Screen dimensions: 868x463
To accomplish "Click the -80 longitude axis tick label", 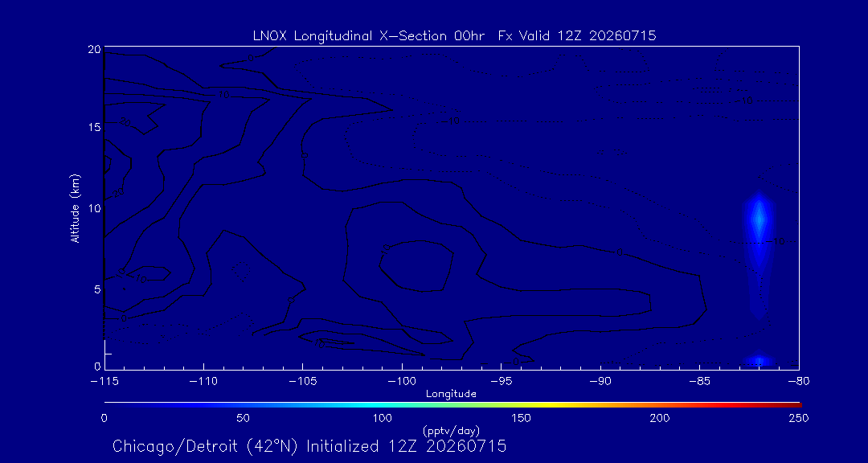I will coord(799,382).
